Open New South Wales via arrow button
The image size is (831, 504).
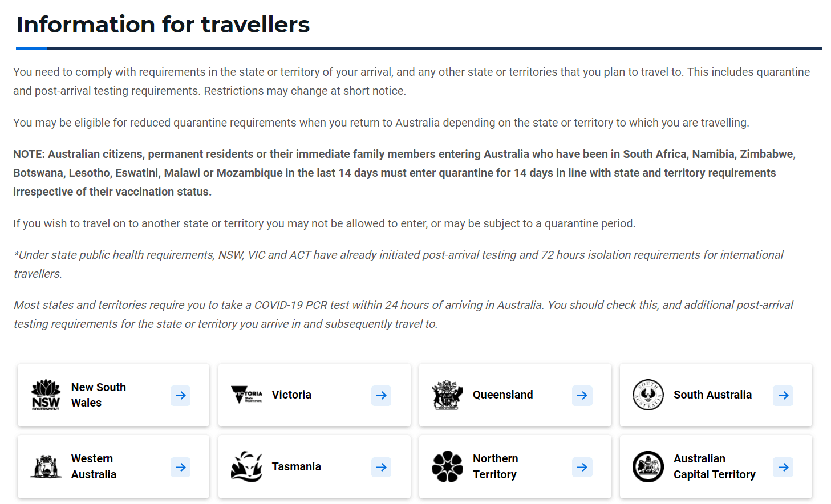pyautogui.click(x=181, y=395)
